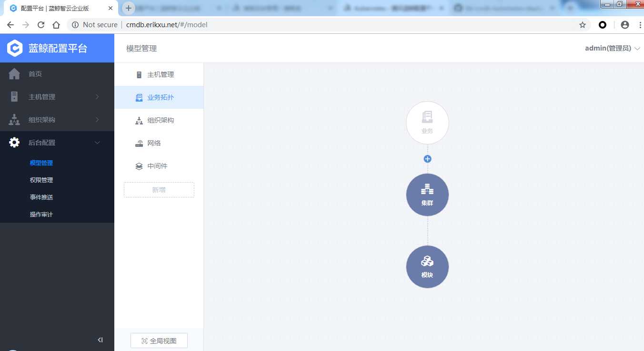Click the topology icon beside 业务拓扑
Screen dimensions: 644x351
pyautogui.click(x=139, y=98)
